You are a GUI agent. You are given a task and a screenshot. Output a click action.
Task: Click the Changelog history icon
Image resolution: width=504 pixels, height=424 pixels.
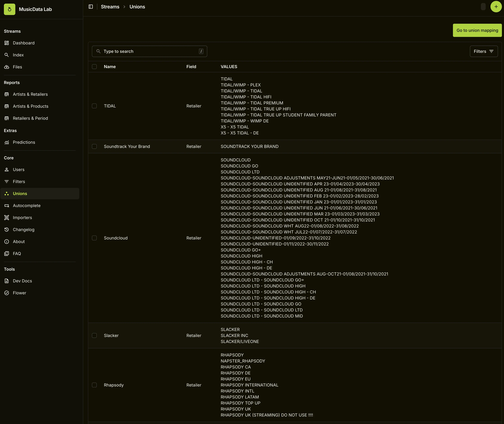[x=7, y=230]
